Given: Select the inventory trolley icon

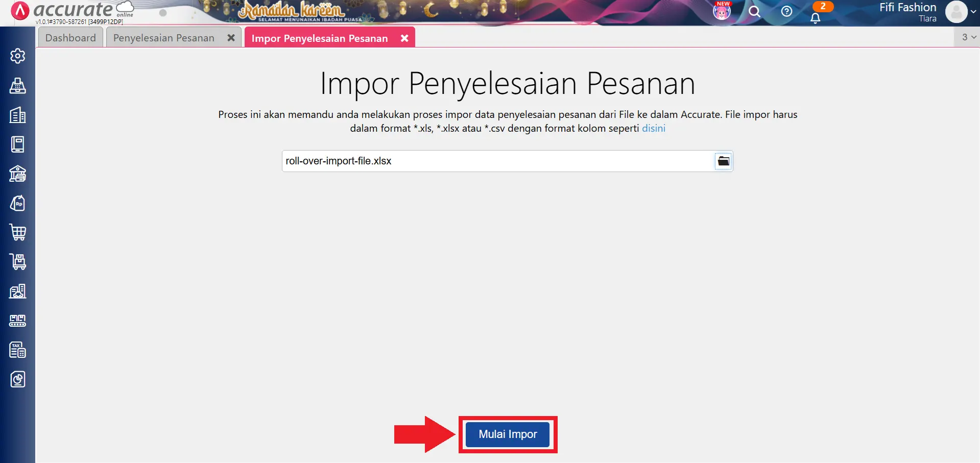Looking at the screenshot, I should coord(18,262).
